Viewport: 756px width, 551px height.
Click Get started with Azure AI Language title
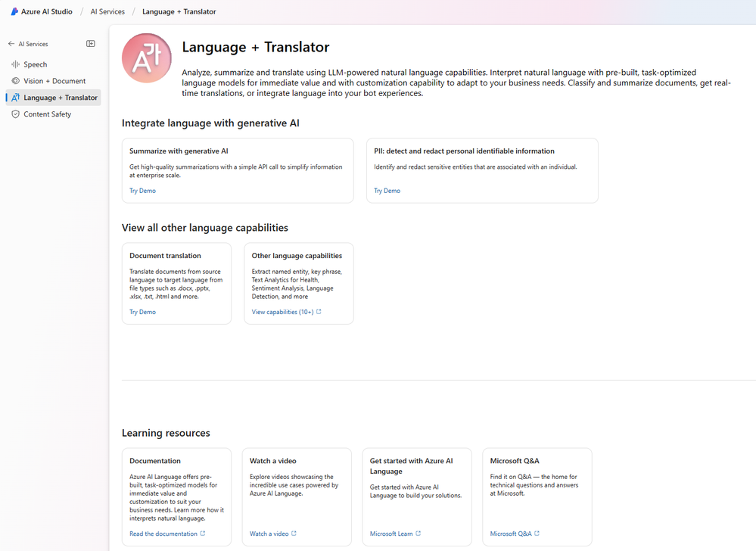(x=411, y=466)
